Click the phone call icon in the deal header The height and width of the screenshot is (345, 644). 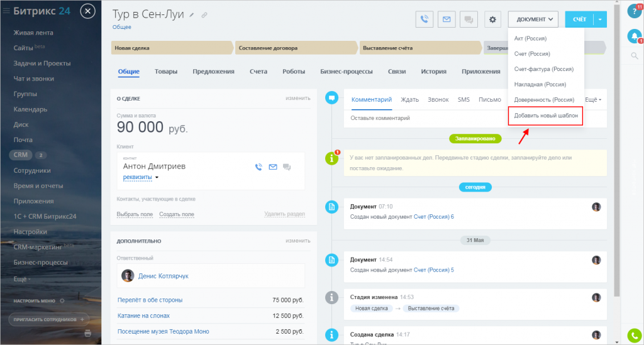[x=425, y=19]
